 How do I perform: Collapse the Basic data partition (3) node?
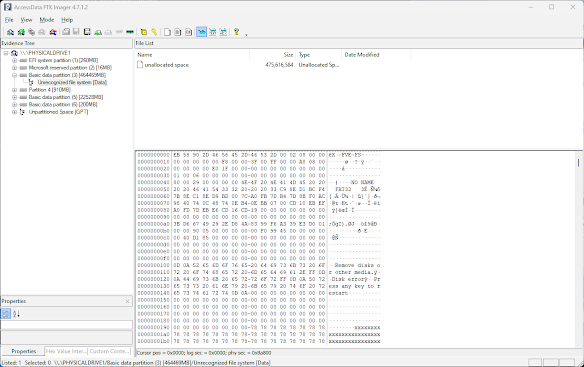[14, 75]
